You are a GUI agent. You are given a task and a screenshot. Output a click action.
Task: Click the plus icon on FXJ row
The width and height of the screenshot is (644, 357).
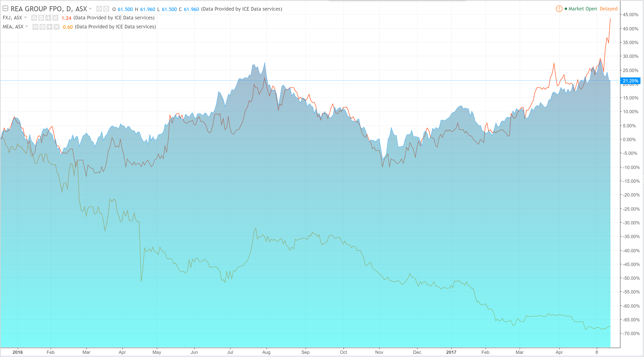pyautogui.click(x=48, y=18)
